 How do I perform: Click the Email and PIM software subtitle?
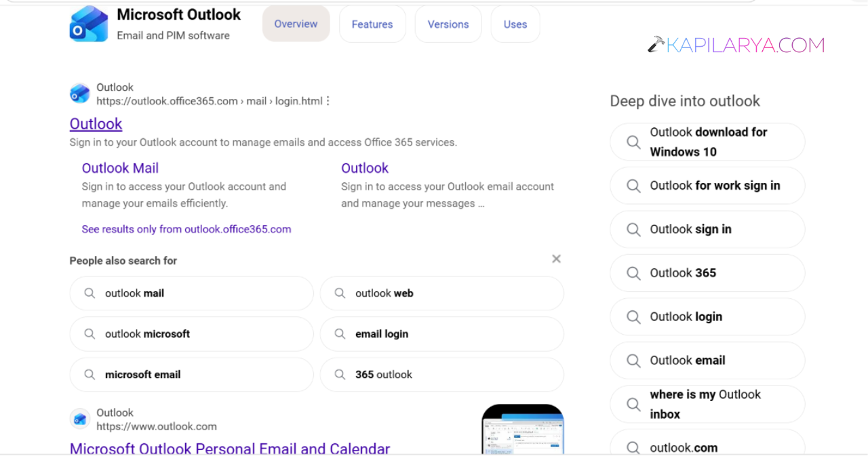click(173, 35)
